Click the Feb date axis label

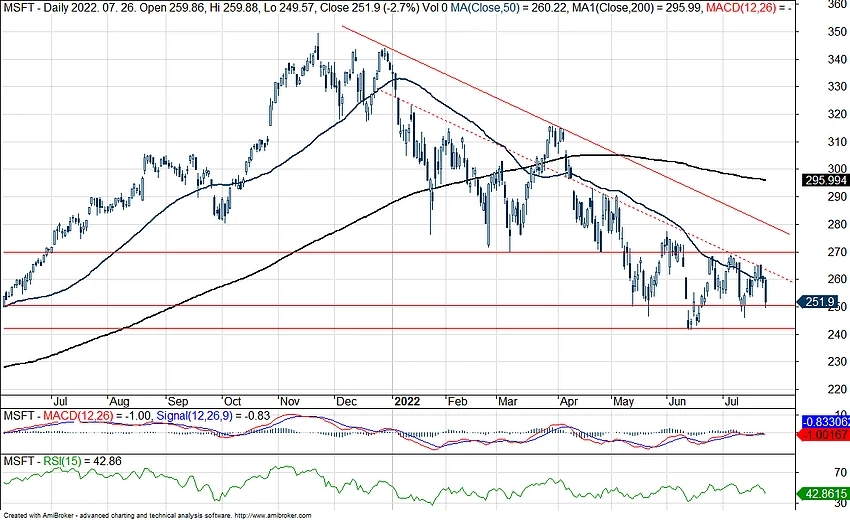click(457, 401)
